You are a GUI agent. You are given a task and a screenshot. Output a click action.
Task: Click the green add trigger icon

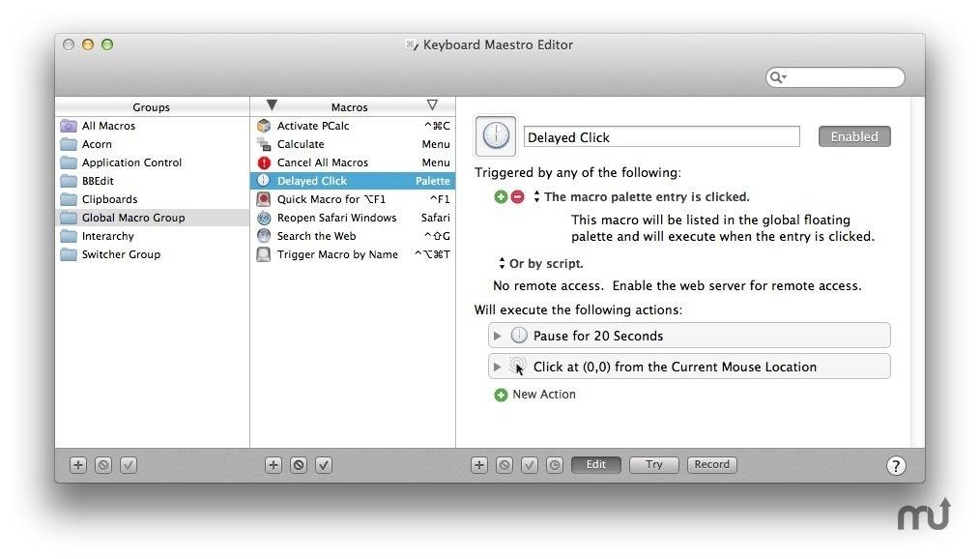[x=501, y=197]
